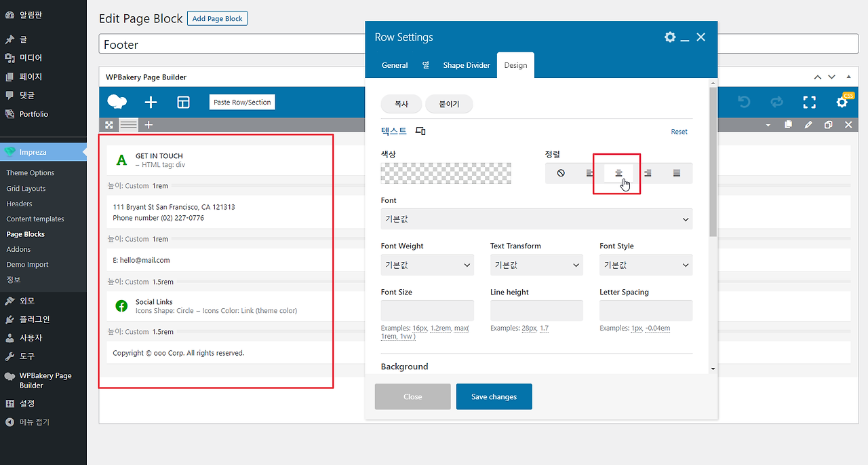Image resolution: width=868 pixels, height=465 pixels.
Task: Click the WPBakery cloud logo icon
Action: pyautogui.click(x=117, y=102)
